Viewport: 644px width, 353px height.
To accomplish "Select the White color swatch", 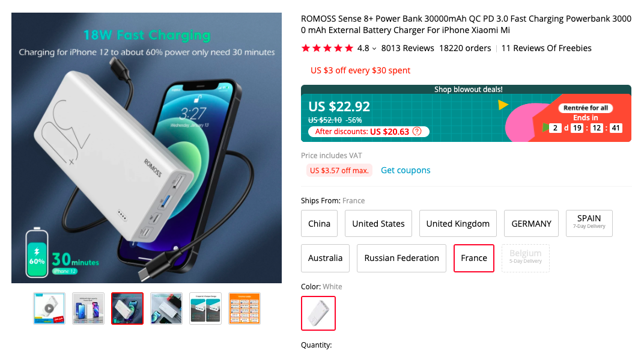I will (x=318, y=313).
